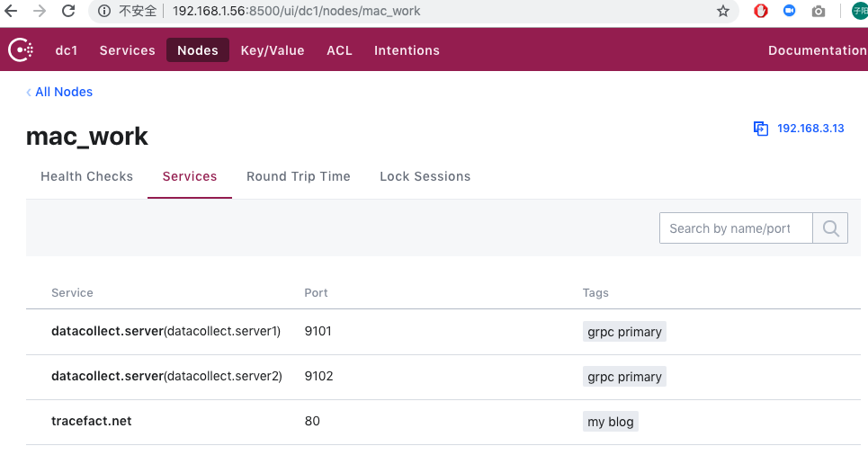Image resolution: width=868 pixels, height=464 pixels.
Task: Switch to the Health Checks tab
Action: tap(86, 176)
